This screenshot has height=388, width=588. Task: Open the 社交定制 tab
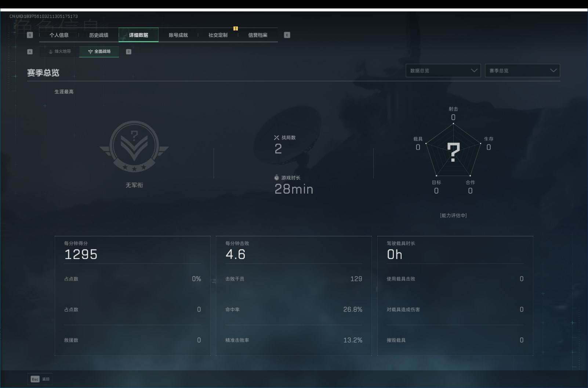pyautogui.click(x=218, y=35)
